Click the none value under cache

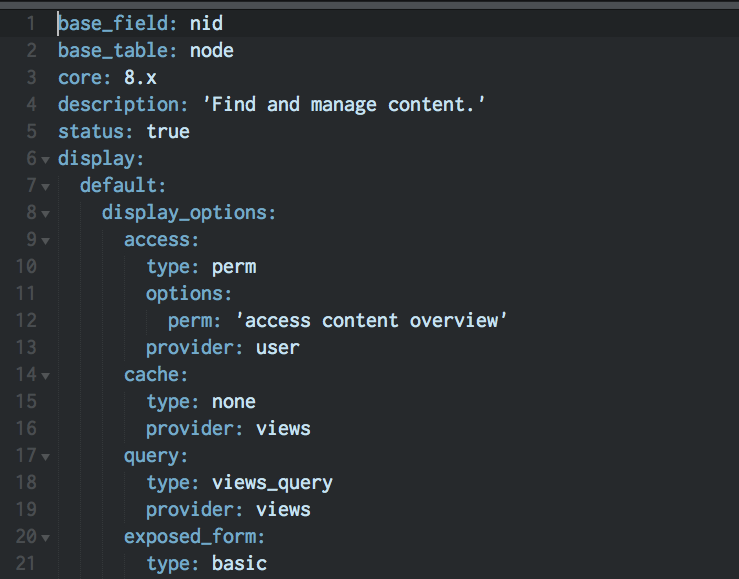234,402
